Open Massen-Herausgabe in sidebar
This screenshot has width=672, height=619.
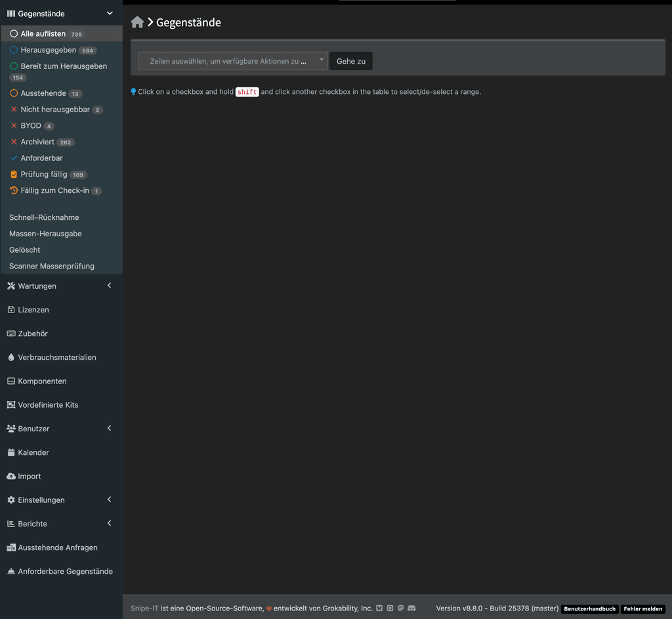click(x=45, y=234)
